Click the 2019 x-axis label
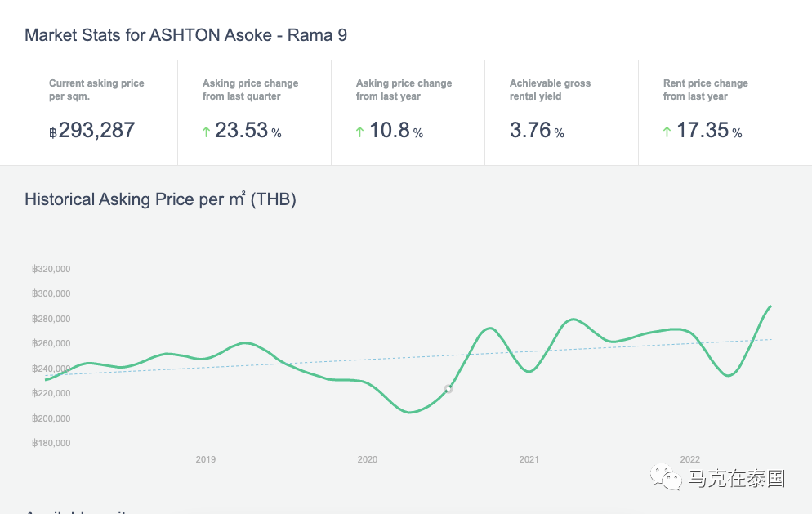812x514 pixels. (x=206, y=459)
